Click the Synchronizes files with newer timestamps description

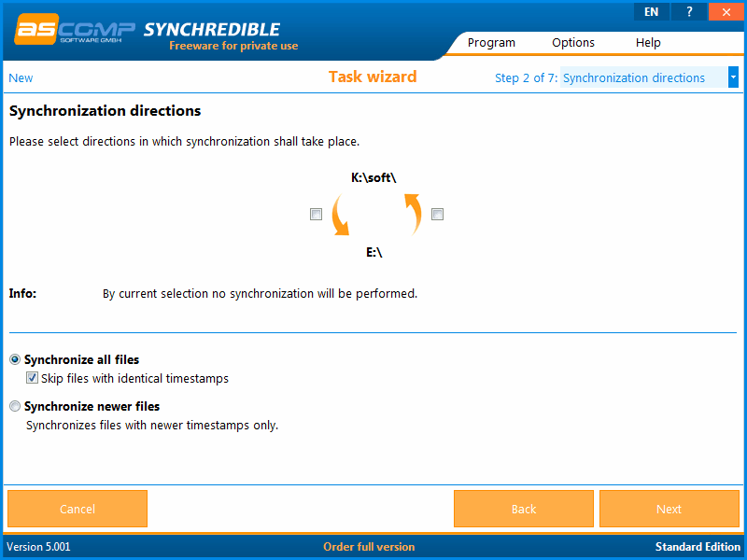tap(152, 426)
